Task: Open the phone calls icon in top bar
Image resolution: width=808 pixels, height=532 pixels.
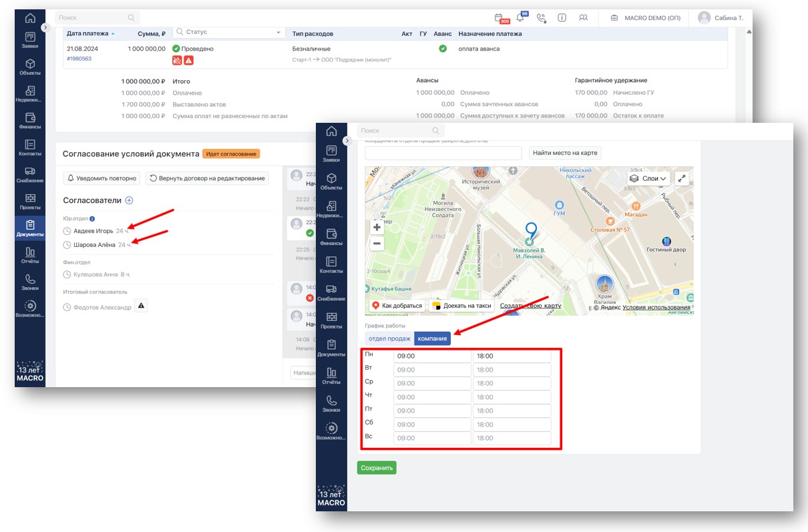Action: (541, 18)
